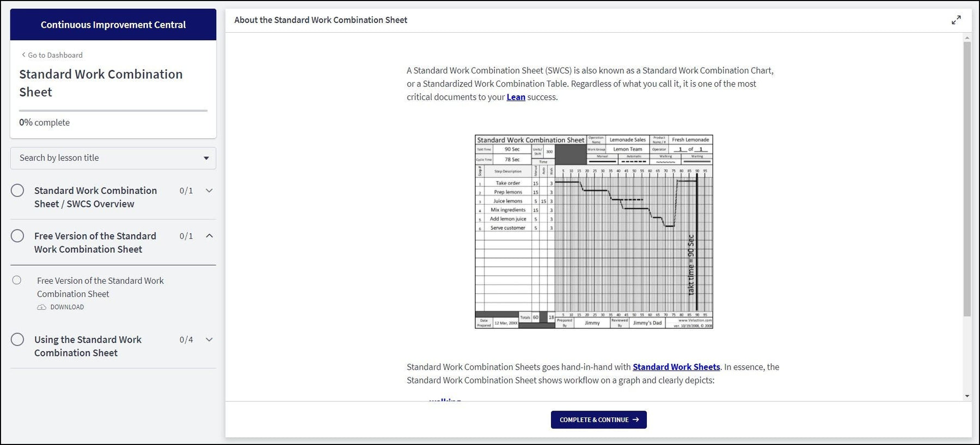Open the Standard Work Sheets link

[x=676, y=367]
